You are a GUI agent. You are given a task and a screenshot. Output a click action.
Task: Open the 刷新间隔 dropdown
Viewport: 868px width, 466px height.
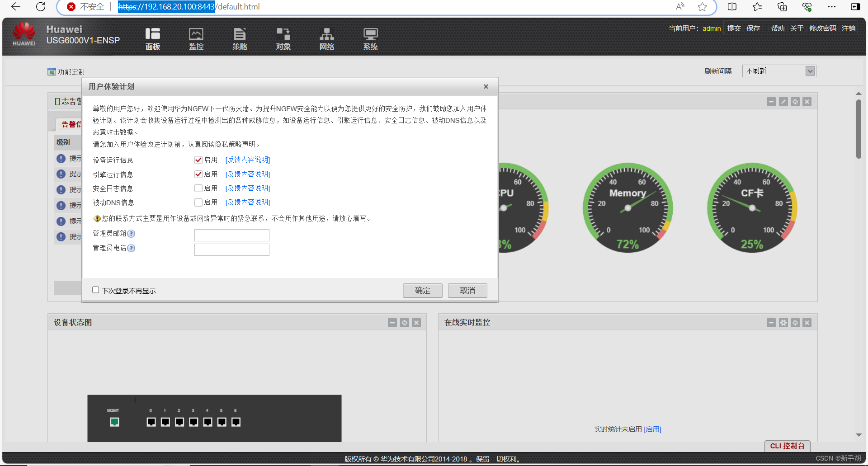(x=779, y=71)
